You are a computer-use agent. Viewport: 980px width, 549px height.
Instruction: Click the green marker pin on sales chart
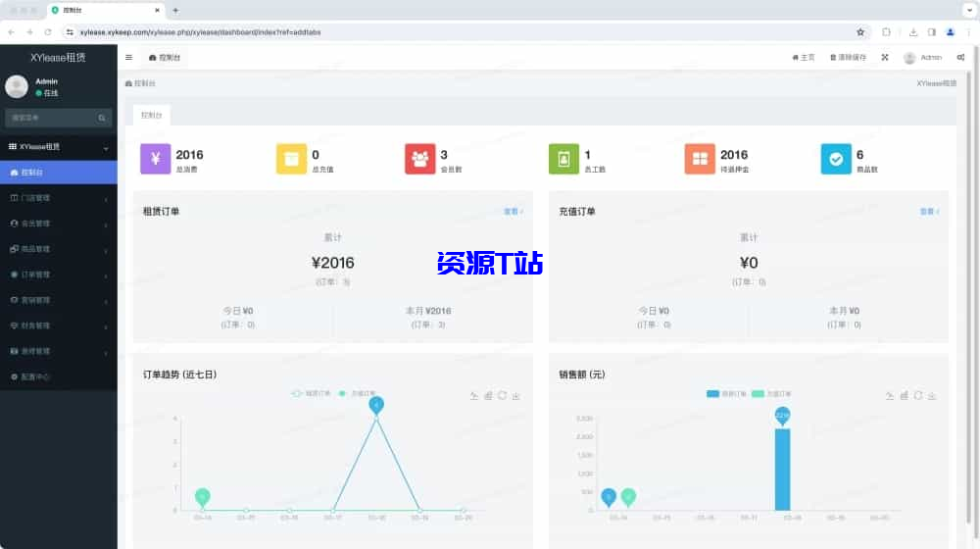(x=629, y=497)
